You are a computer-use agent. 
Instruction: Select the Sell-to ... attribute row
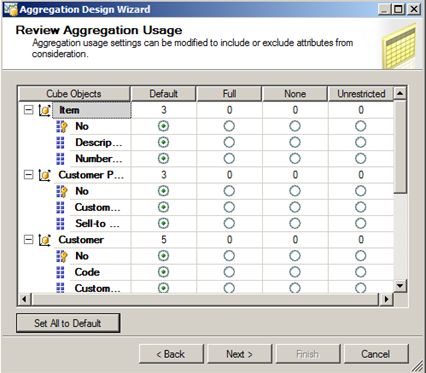pyautogui.click(x=97, y=224)
